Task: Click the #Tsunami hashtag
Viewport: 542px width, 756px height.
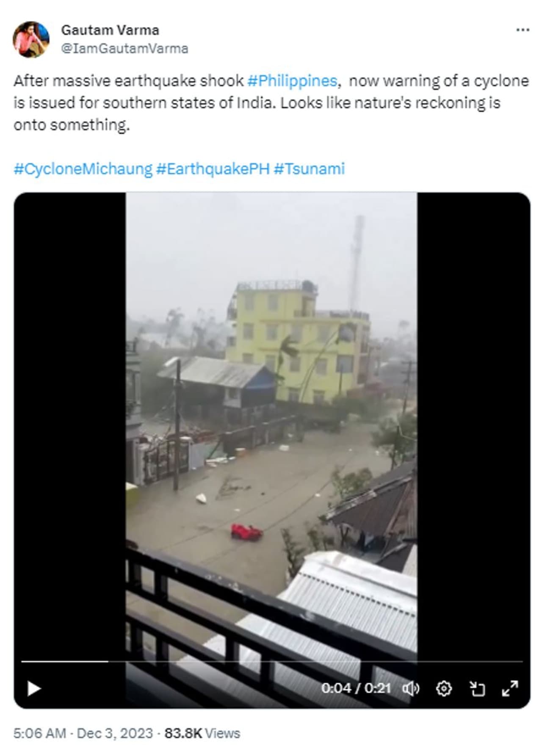Action: [x=309, y=168]
